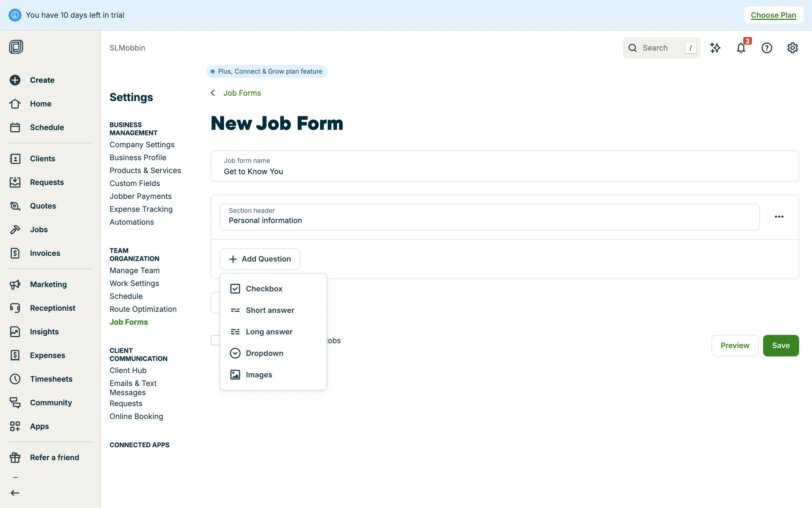This screenshot has height=508, width=812.
Task: Go to Marketing in the sidebar
Action: (x=48, y=284)
